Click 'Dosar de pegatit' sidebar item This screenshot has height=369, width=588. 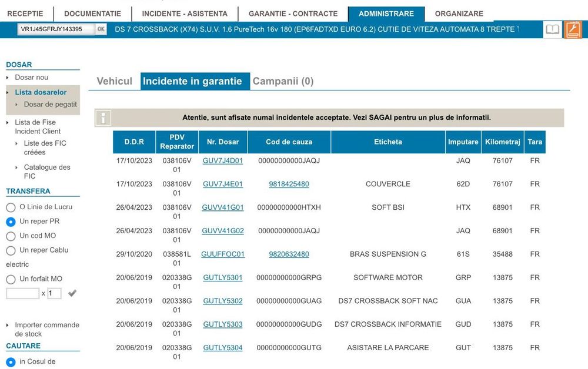point(50,105)
